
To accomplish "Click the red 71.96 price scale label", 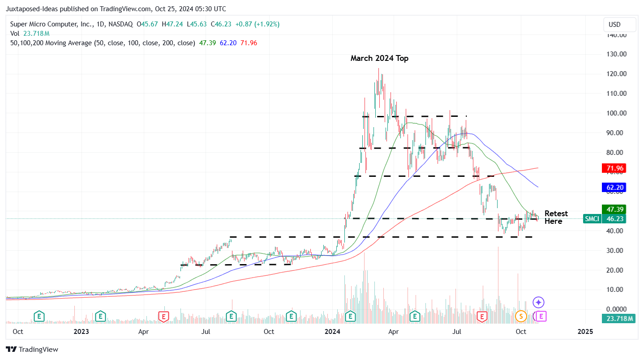I will 614,168.
